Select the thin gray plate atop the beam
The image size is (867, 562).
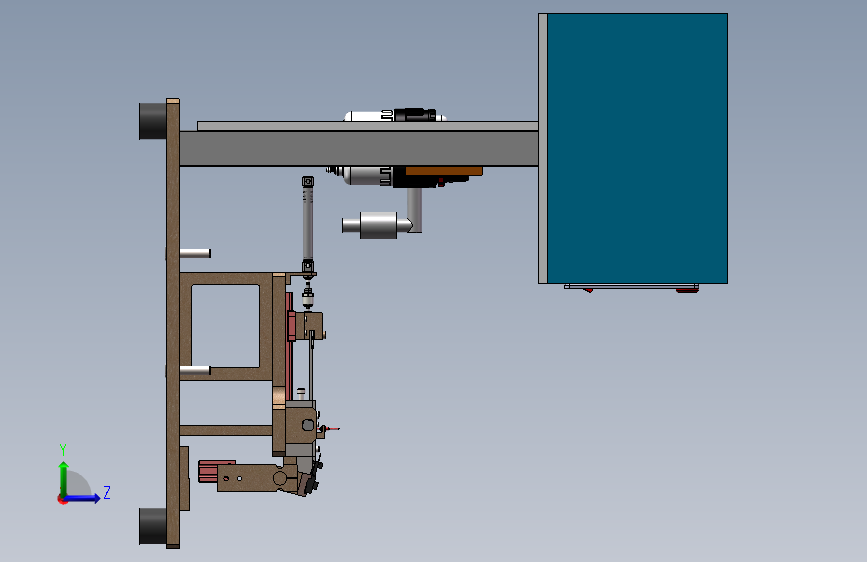click(x=368, y=126)
